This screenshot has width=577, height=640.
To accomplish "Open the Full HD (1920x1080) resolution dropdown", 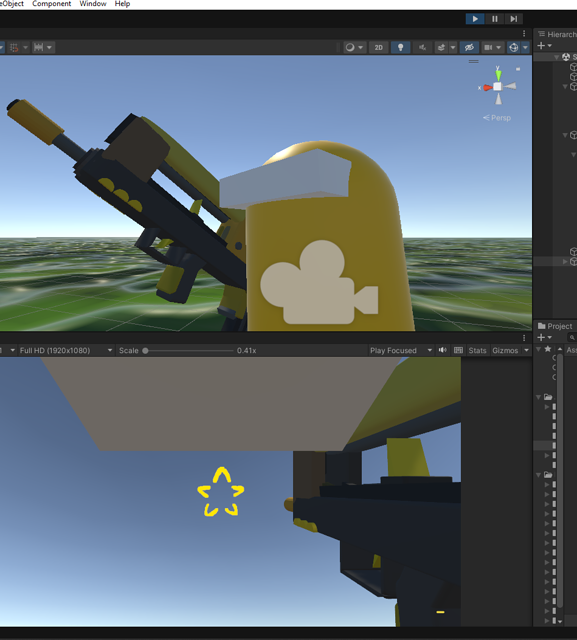I will [x=66, y=350].
